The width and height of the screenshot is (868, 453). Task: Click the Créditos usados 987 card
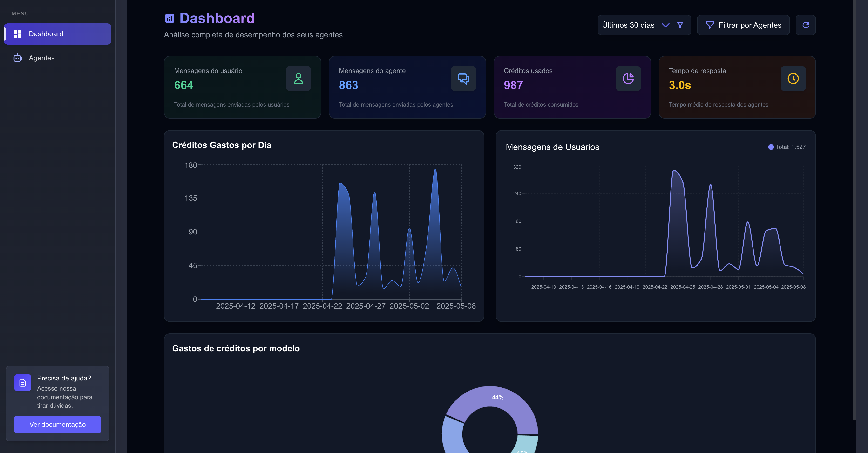(572, 87)
